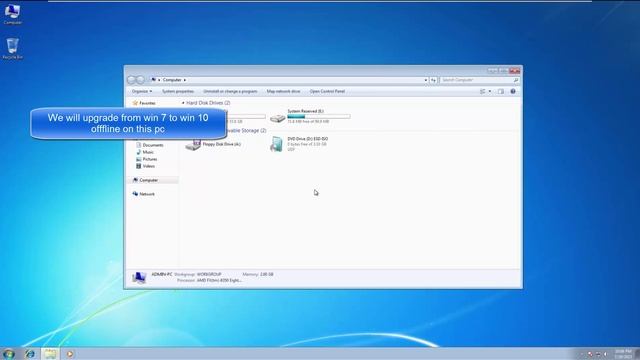Toggle the preview pane button
Viewport: 640px width, 360px height.
501,91
